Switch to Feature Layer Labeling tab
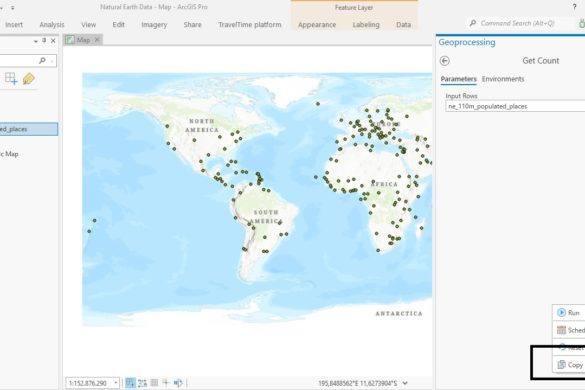The width and height of the screenshot is (585, 390). tap(366, 25)
